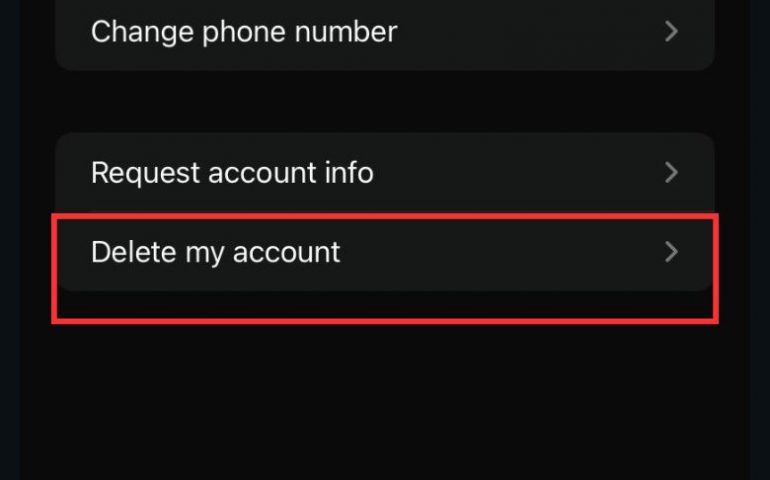Screen dimensions: 770x480
Task: Expand Request account info via its right arrow
Action: point(672,173)
